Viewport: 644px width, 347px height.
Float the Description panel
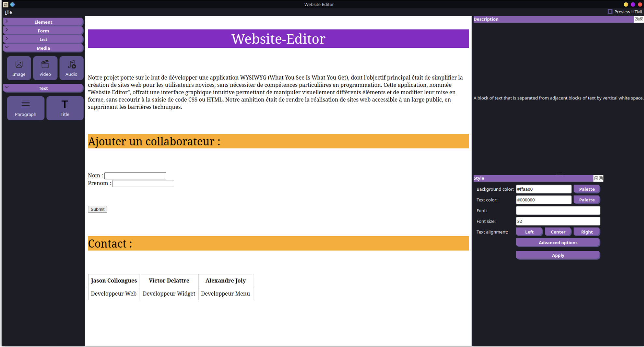tap(637, 19)
